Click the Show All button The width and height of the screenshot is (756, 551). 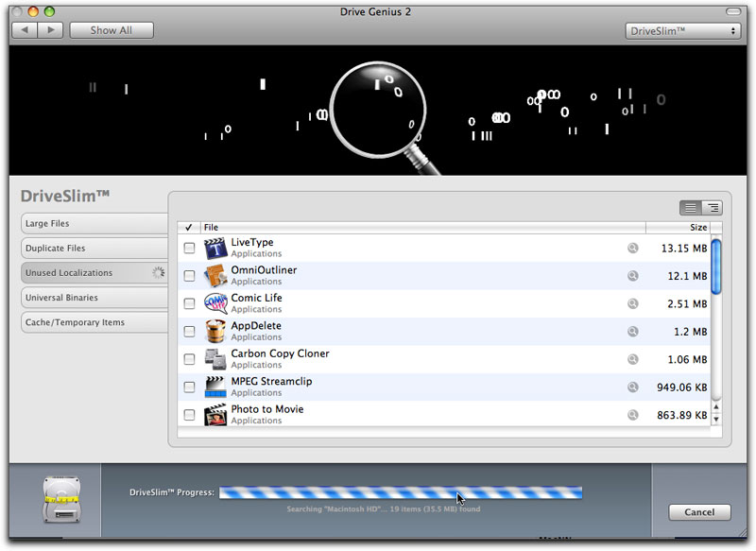coord(112,30)
